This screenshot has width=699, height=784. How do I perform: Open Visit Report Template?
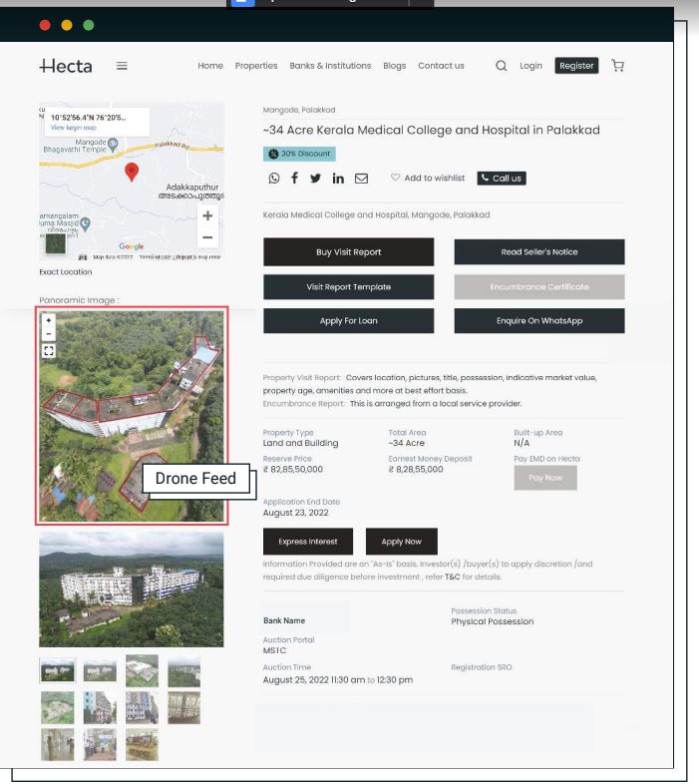pos(348,287)
